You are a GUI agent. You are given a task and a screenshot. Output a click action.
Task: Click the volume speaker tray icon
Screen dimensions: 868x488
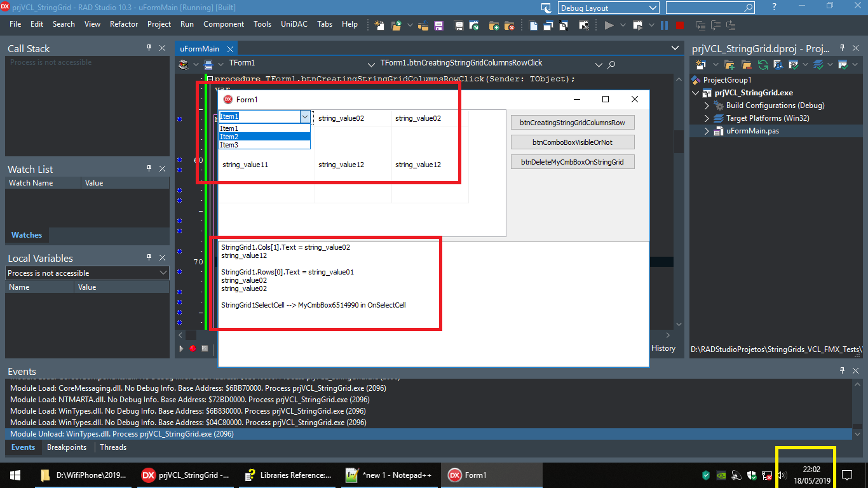(x=782, y=475)
